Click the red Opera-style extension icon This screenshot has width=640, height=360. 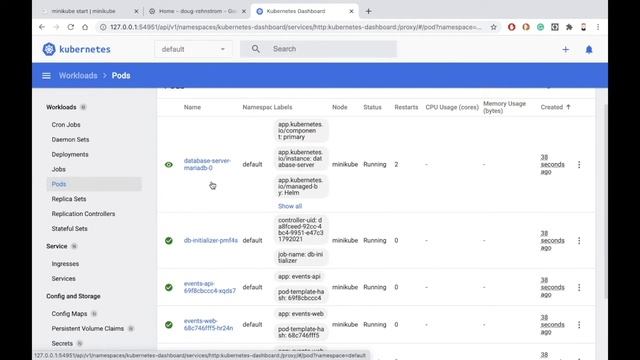click(x=511, y=27)
